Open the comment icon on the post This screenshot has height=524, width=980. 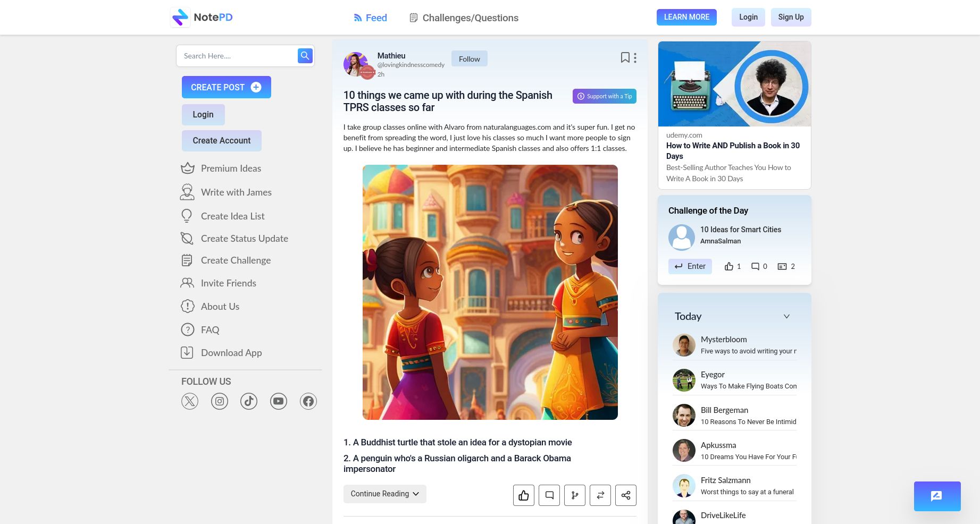(x=549, y=495)
